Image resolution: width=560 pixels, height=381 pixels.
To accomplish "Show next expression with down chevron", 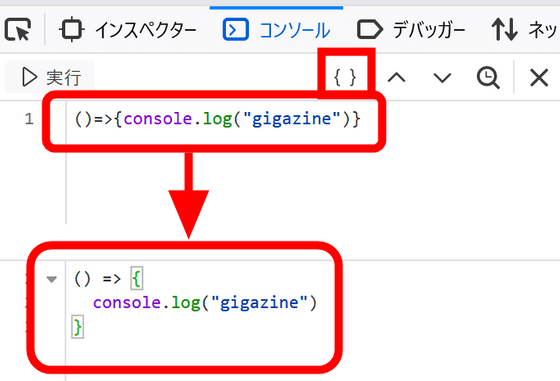I will point(442,77).
